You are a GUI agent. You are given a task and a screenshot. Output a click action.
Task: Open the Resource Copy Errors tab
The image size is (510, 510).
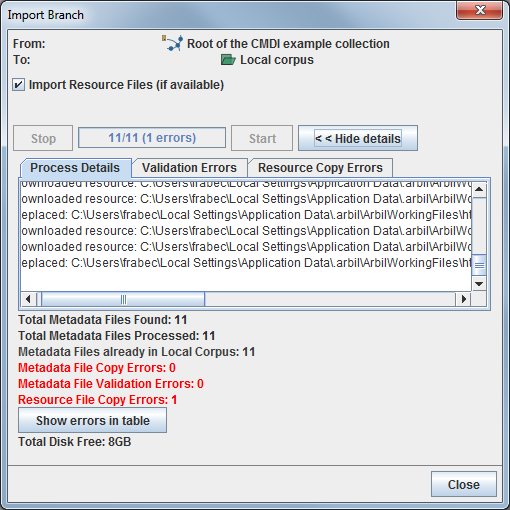click(x=320, y=168)
